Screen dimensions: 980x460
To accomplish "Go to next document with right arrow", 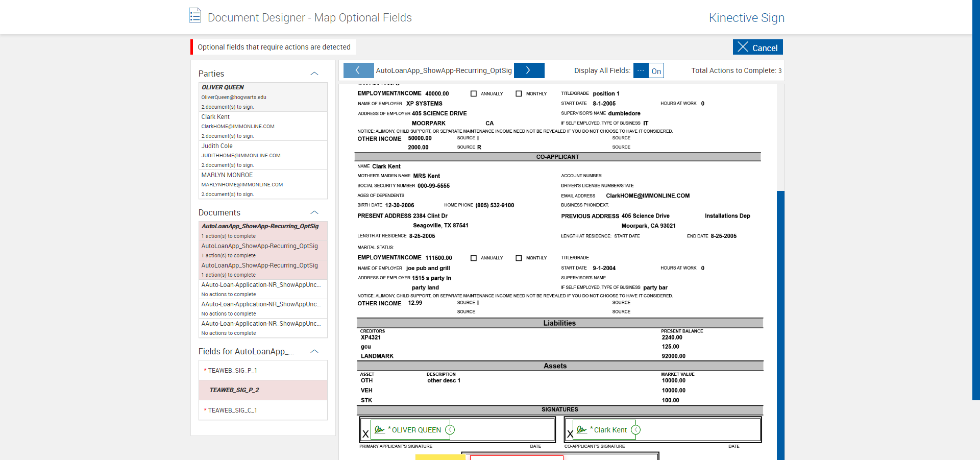I will click(529, 70).
